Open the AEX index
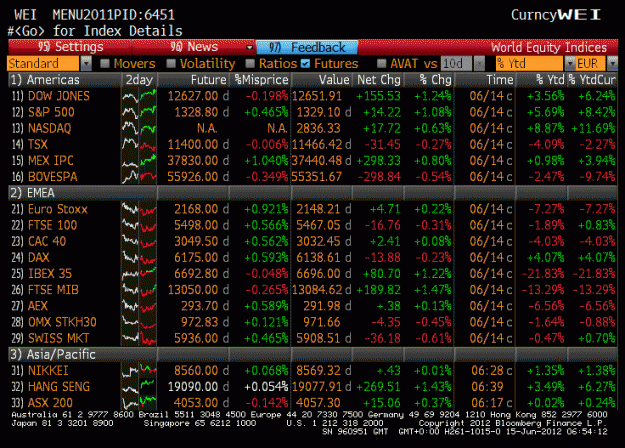Image resolution: width=625 pixels, height=448 pixels. click(x=38, y=306)
